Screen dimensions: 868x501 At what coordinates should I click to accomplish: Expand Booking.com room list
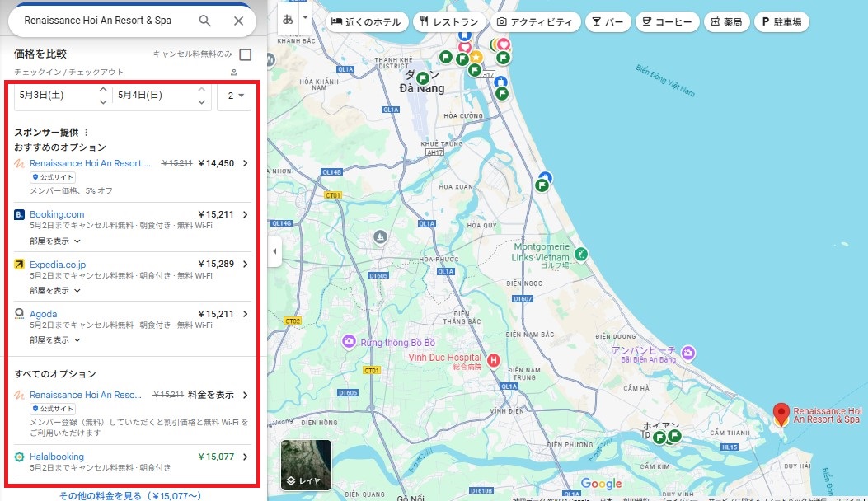(x=54, y=241)
